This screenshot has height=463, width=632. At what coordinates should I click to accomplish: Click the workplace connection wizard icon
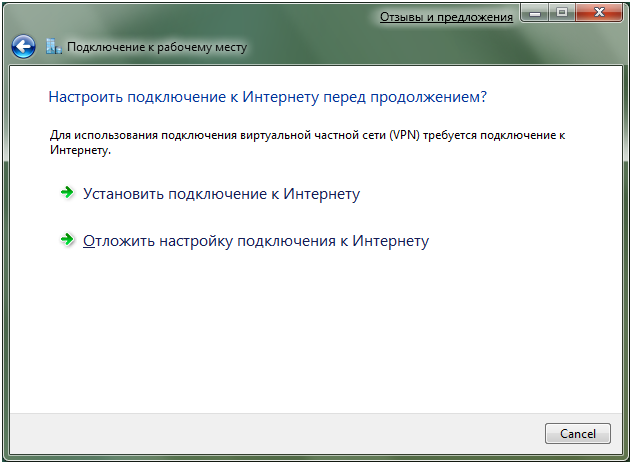(54, 47)
